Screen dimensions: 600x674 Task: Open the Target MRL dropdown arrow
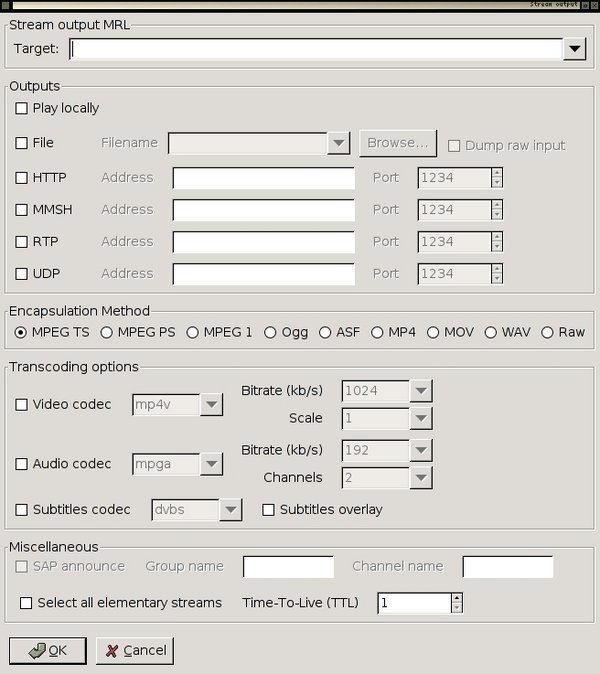(575, 49)
